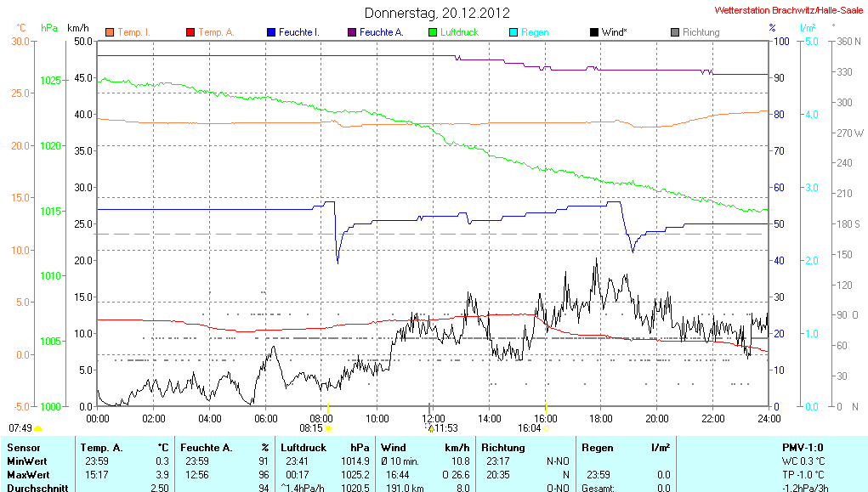
Task: Click the PMV-1:0 header in the table
Action: 802,447
